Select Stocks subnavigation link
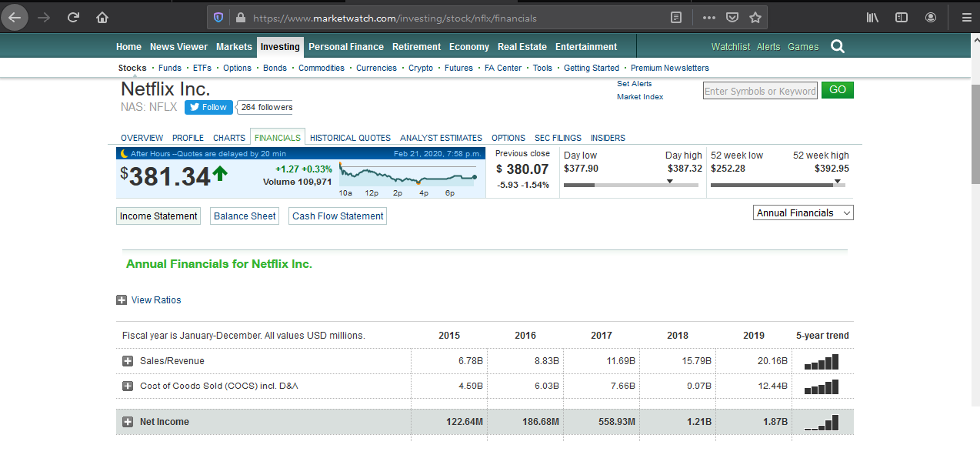Image resolution: width=980 pixels, height=465 pixels. [x=132, y=68]
